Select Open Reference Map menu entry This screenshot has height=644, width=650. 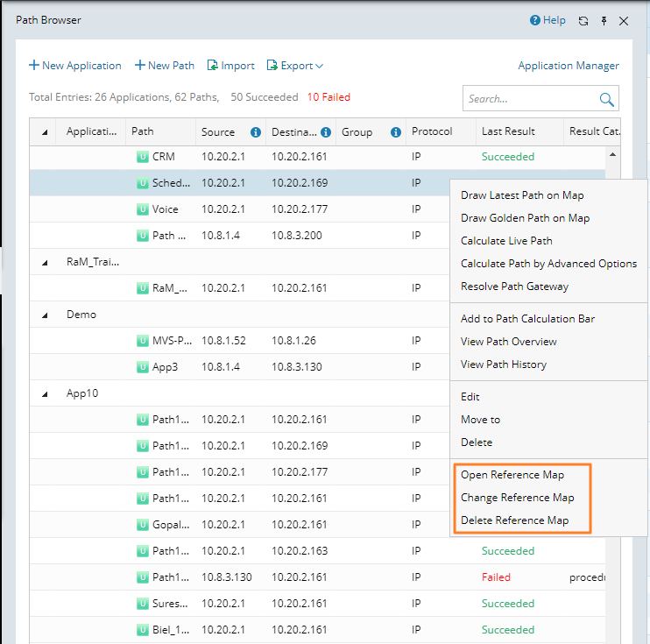coord(512,475)
